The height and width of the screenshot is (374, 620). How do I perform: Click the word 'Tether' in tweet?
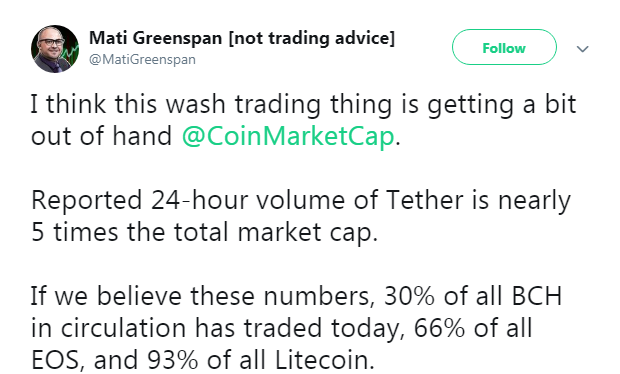(x=424, y=200)
